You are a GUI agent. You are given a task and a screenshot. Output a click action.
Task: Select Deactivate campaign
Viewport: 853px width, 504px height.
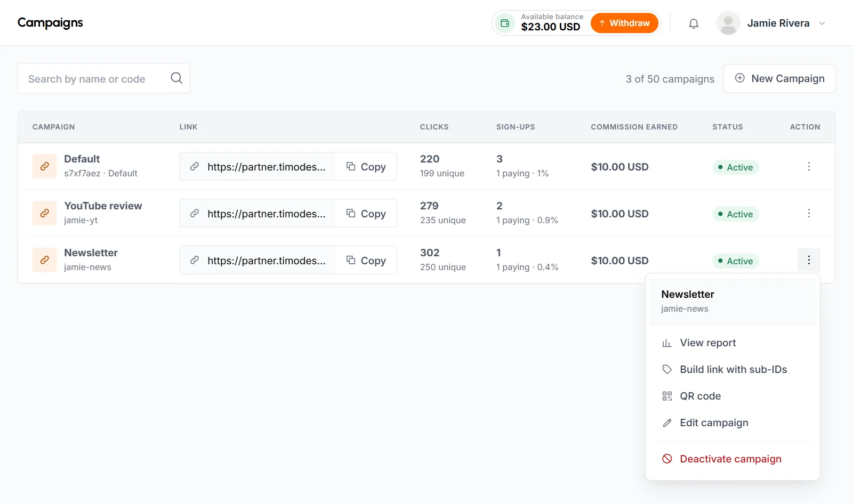click(x=733, y=459)
